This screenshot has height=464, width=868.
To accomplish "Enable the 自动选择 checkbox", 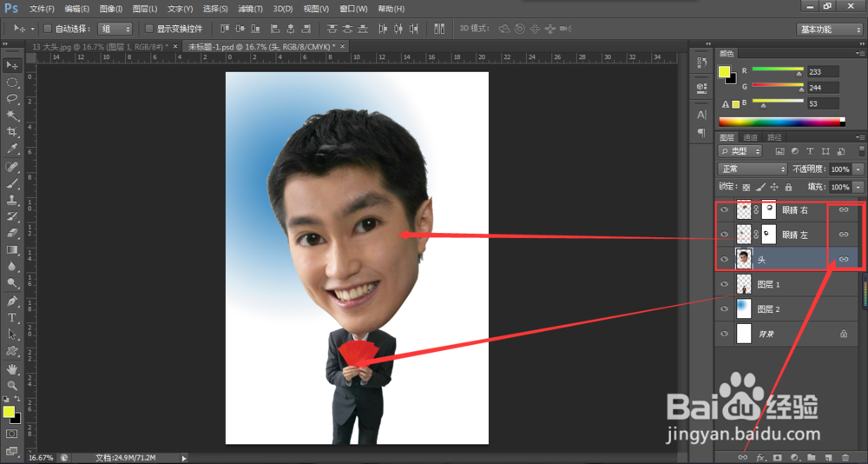I will tap(48, 29).
